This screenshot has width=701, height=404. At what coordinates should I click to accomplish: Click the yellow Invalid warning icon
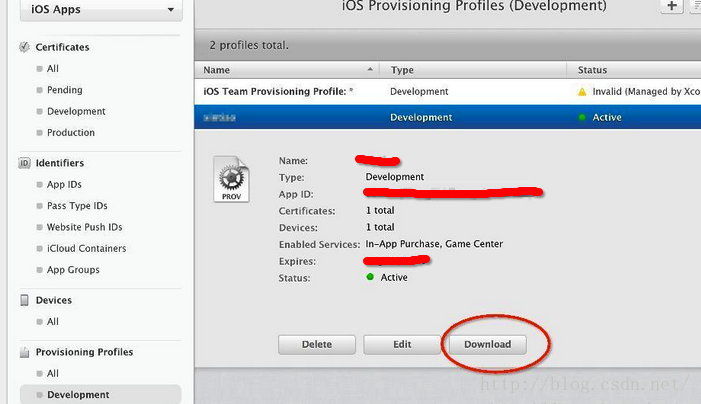click(582, 92)
